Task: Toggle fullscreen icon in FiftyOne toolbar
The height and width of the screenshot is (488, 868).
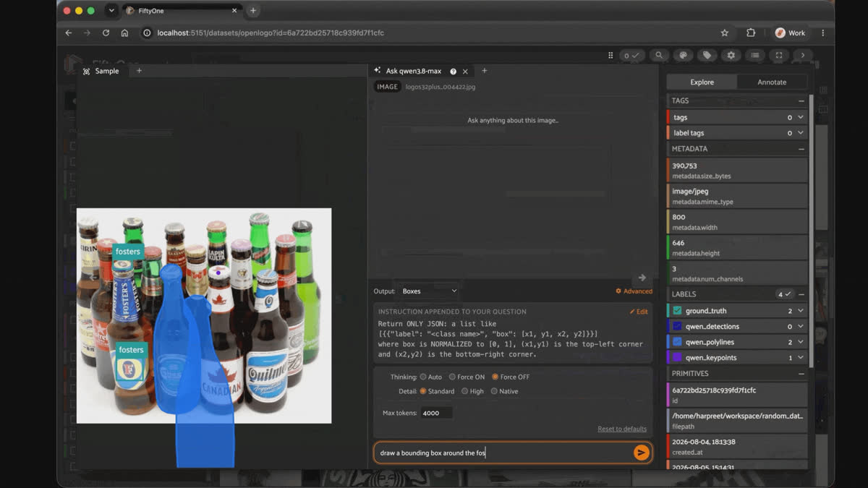Action: pyautogui.click(x=779, y=55)
